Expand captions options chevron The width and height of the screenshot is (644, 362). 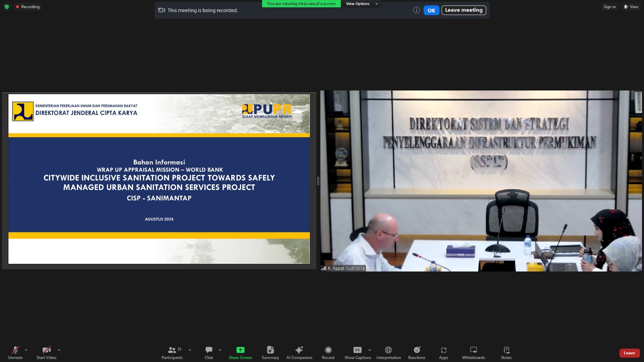click(x=369, y=350)
